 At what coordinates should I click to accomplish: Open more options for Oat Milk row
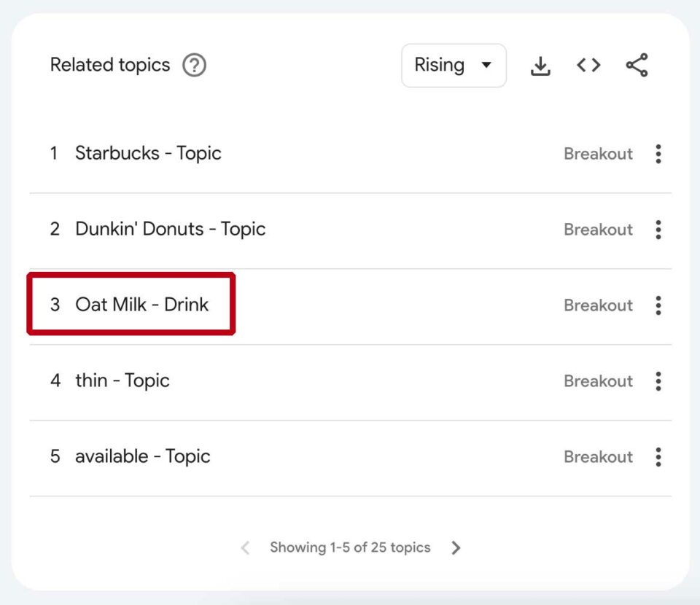[x=658, y=305]
